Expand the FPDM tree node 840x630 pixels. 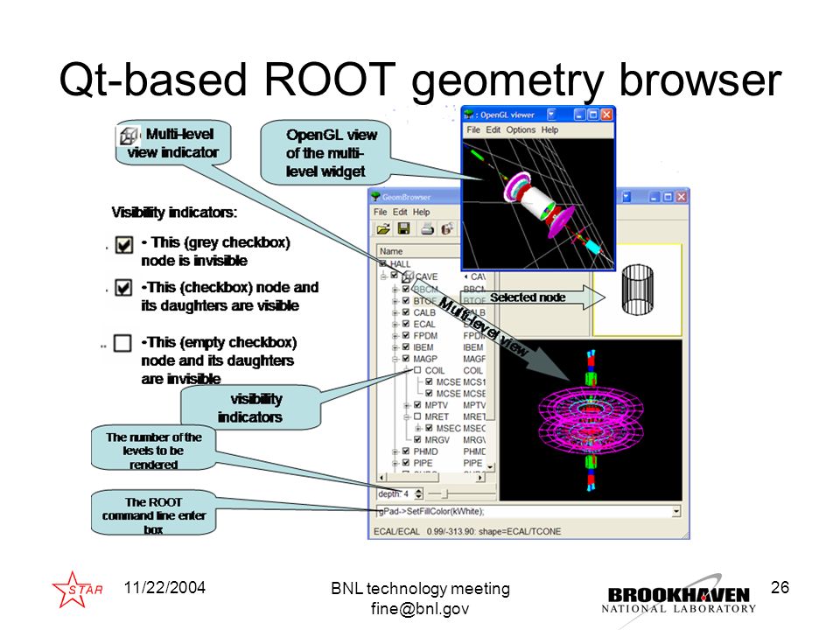pos(395,336)
